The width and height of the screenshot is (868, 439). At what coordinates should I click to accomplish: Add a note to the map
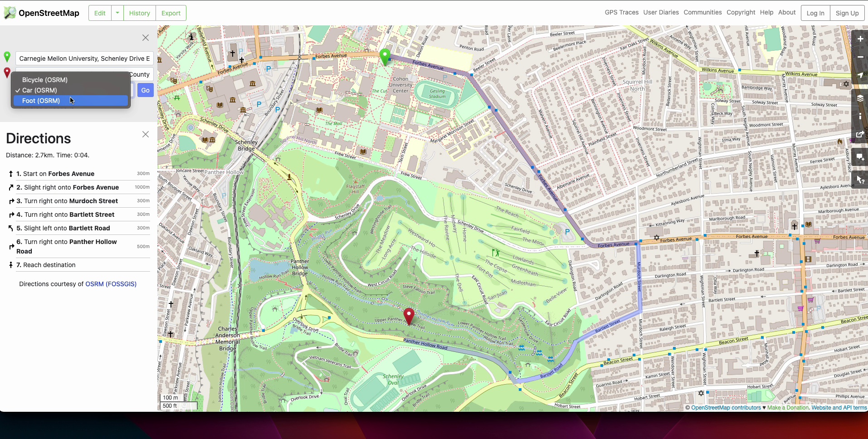tap(860, 157)
